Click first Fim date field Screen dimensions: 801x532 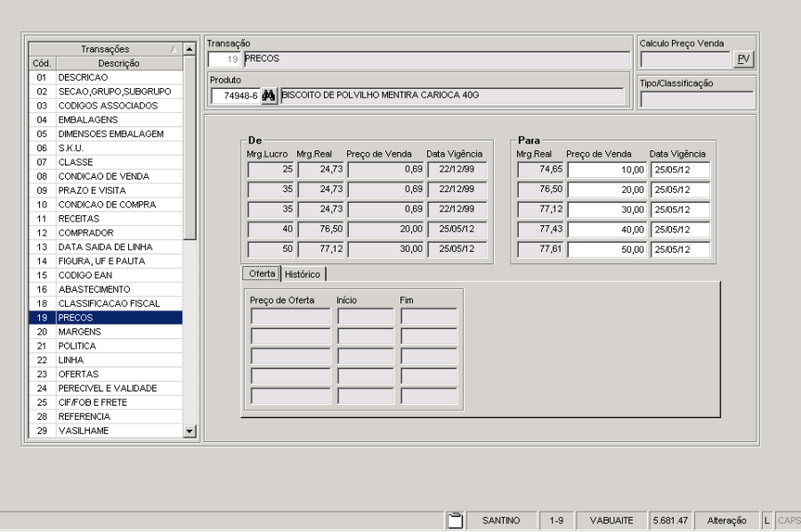429,317
